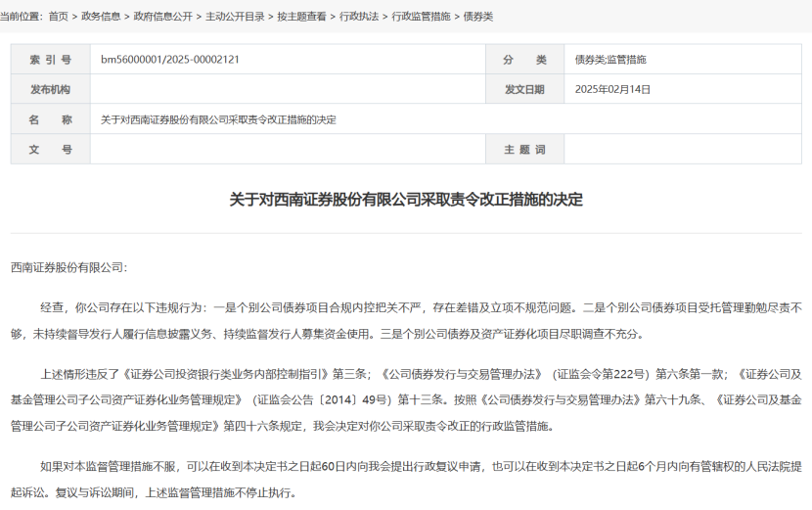Select the salutation 西南证券股份有限公司:

tap(68, 267)
